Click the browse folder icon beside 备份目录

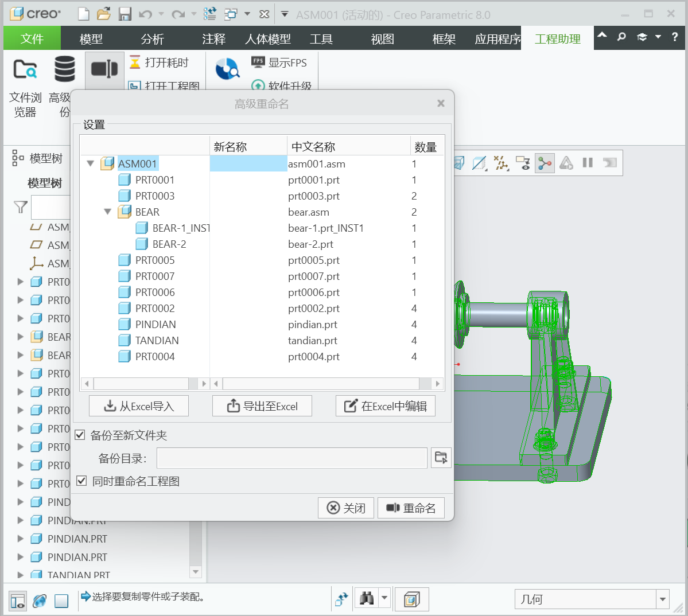tap(441, 458)
